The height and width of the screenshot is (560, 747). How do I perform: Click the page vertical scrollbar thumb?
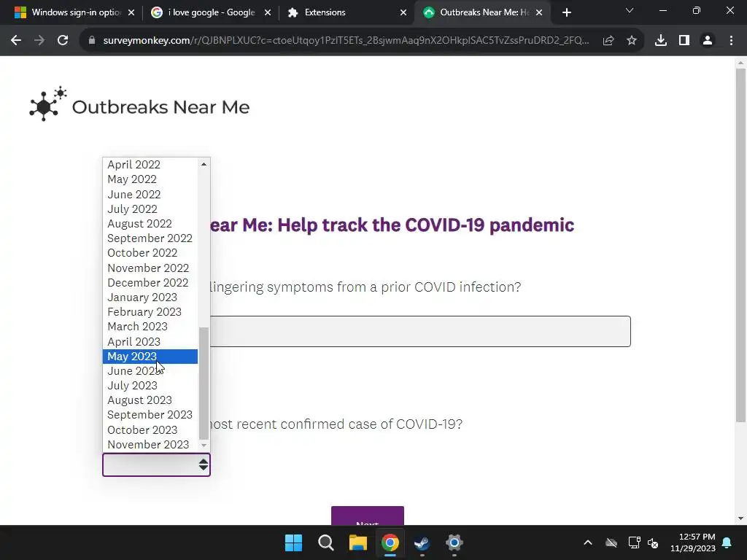(x=740, y=245)
